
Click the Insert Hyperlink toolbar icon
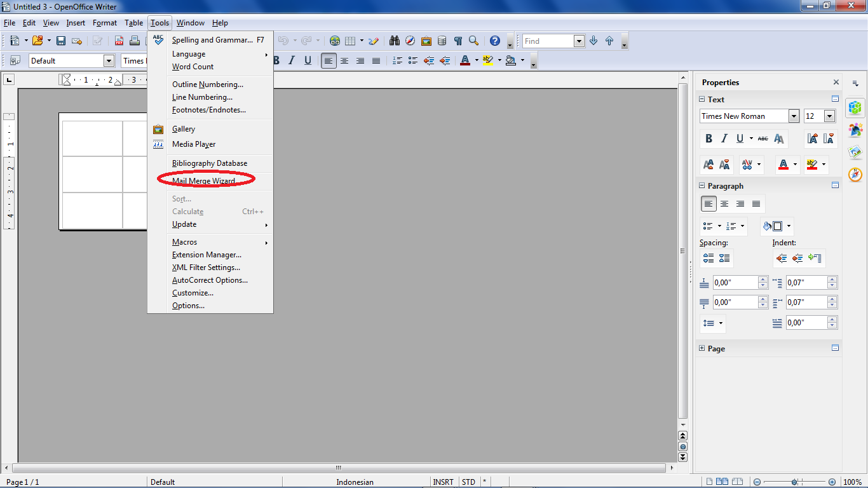click(335, 40)
